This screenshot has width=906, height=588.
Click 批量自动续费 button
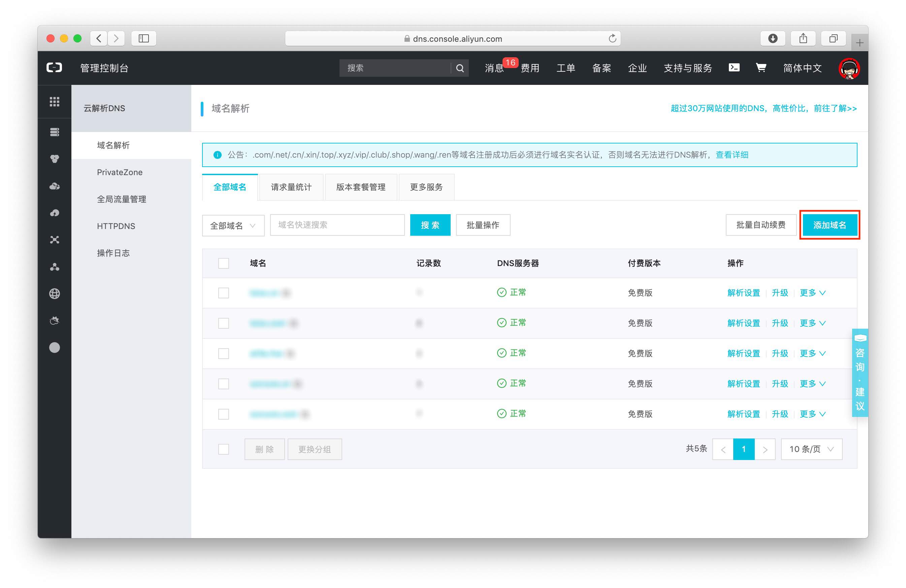(x=759, y=225)
